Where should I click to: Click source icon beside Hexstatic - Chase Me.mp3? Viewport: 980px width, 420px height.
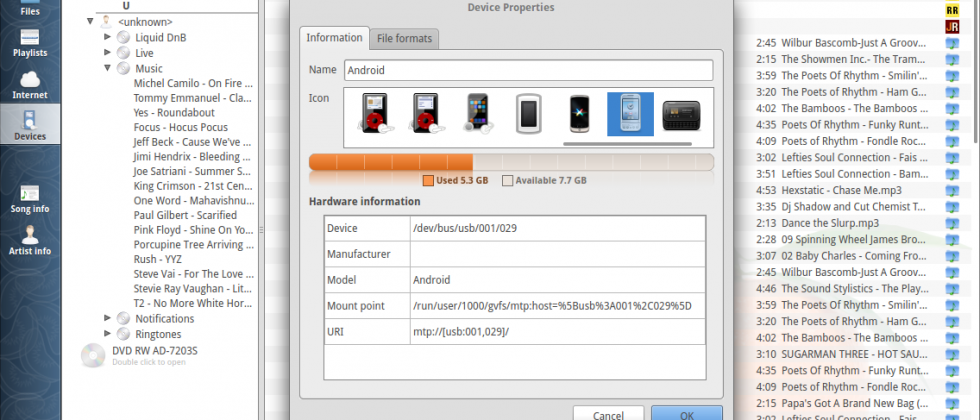tap(952, 190)
